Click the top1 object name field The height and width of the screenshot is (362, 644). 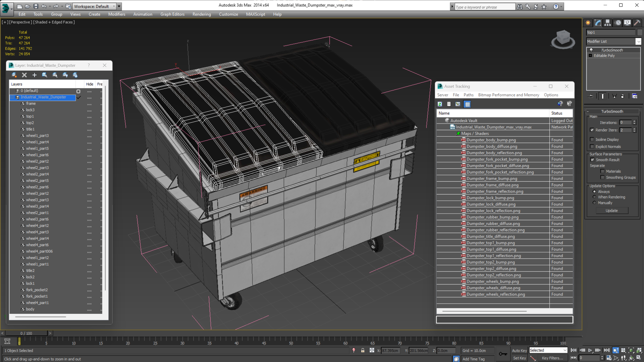[611, 32]
